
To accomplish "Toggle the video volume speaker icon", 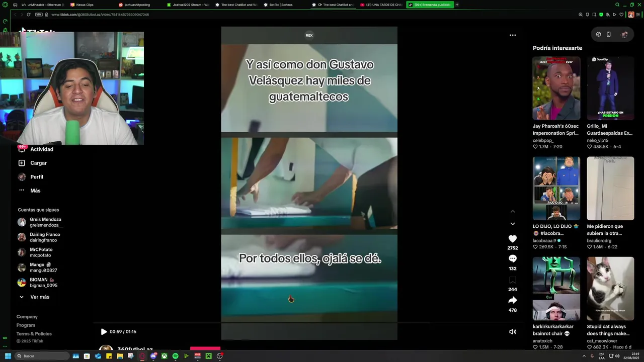I will [513, 332].
